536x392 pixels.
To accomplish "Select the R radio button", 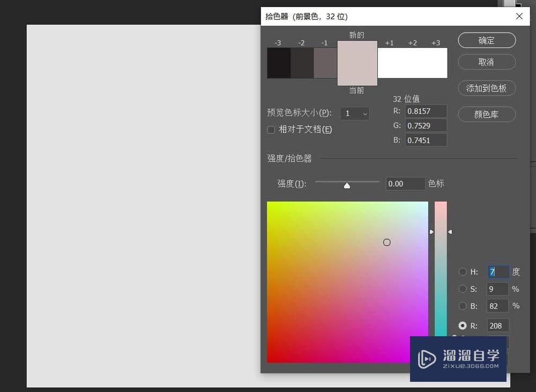I will coord(462,326).
